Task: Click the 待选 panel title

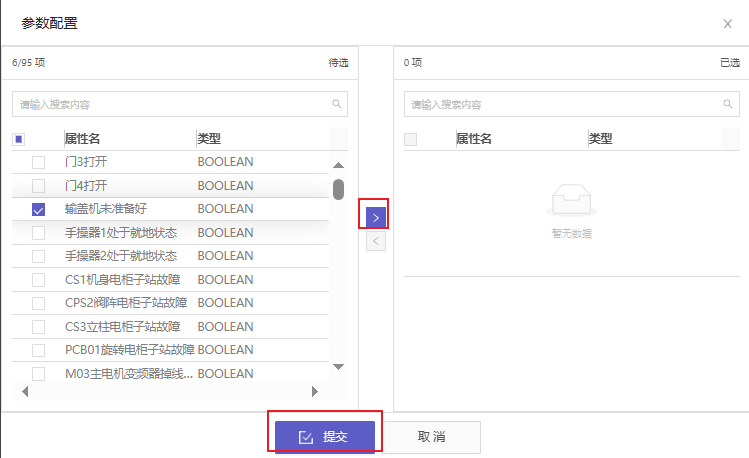Action: (338, 63)
